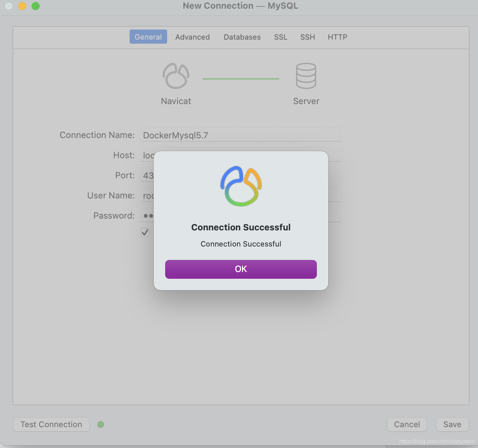Image resolution: width=478 pixels, height=448 pixels.
Task: Click the Save button
Action: click(452, 424)
